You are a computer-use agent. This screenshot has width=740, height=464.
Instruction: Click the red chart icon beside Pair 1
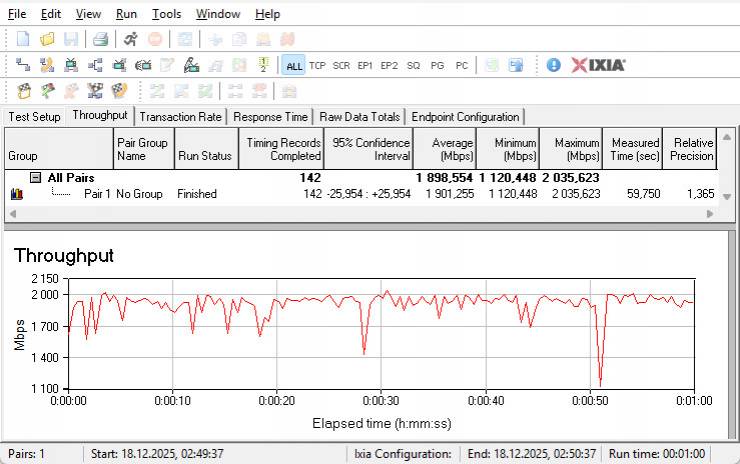point(16,194)
